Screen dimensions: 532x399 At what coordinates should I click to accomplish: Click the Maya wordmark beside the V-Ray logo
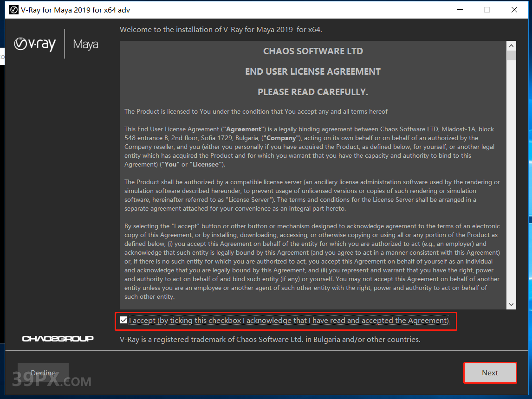pyautogui.click(x=85, y=45)
